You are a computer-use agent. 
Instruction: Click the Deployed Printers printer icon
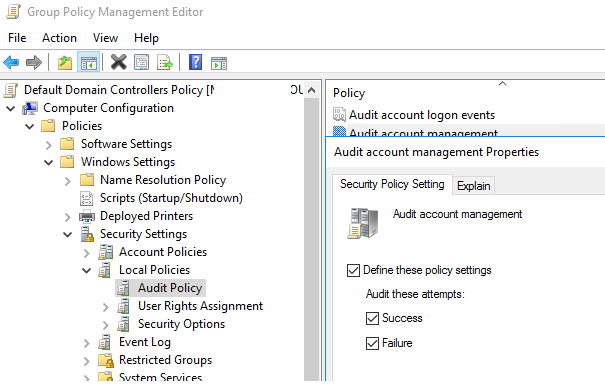[x=86, y=216]
